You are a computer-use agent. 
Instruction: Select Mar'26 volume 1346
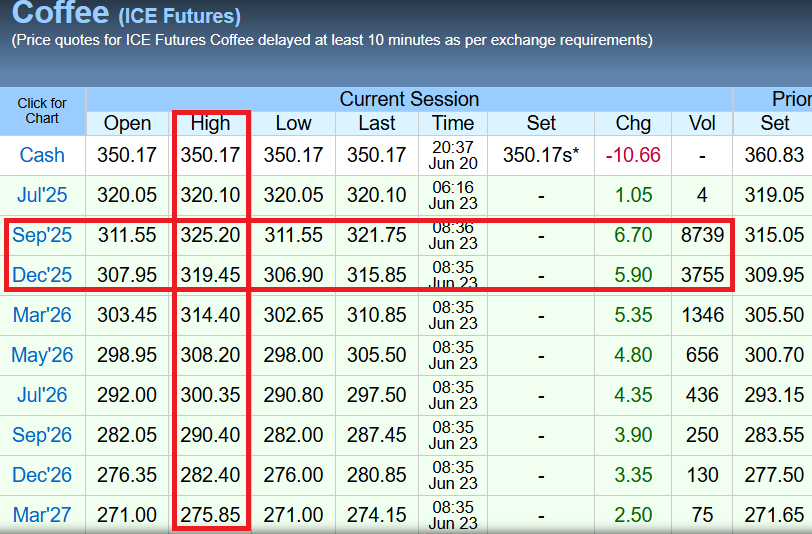pos(702,315)
